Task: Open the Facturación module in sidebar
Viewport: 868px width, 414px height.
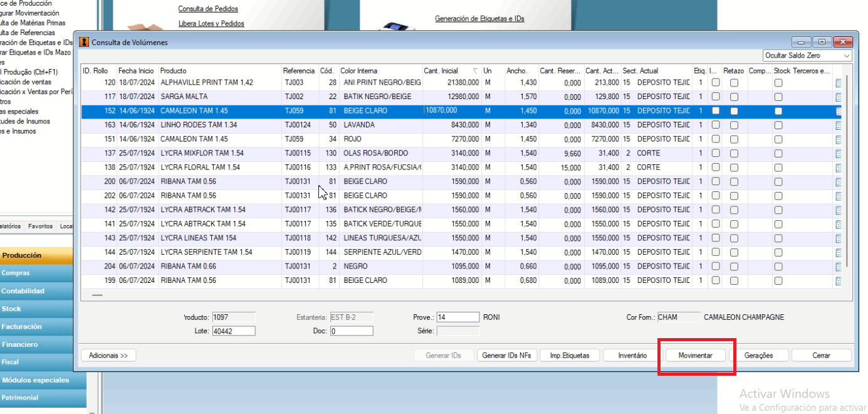Action: 37,327
